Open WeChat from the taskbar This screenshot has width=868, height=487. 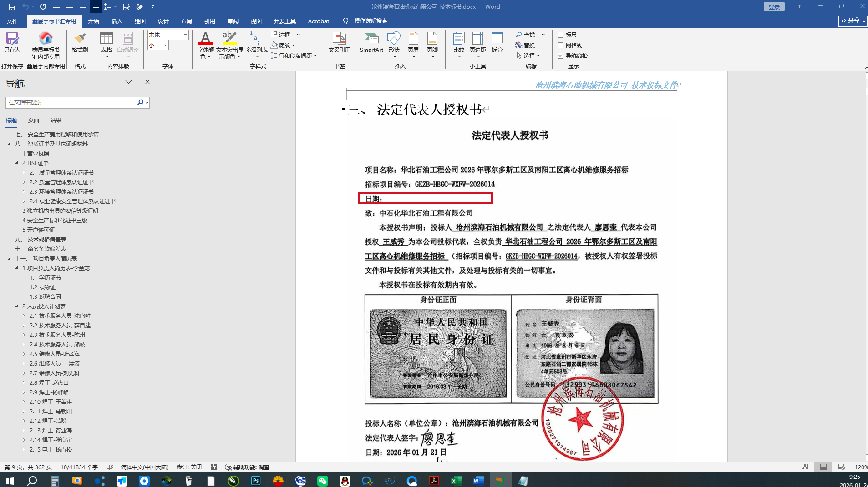tap(323, 481)
